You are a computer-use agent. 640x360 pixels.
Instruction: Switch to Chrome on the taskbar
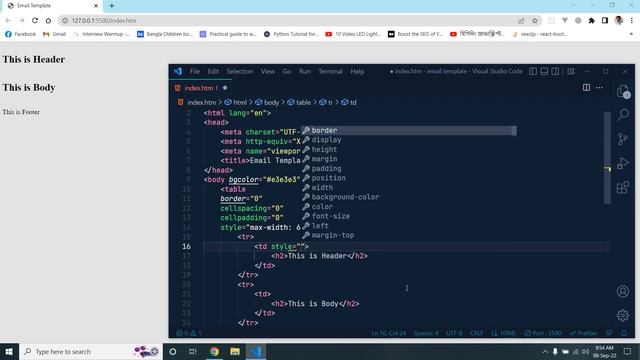pyautogui.click(x=214, y=351)
